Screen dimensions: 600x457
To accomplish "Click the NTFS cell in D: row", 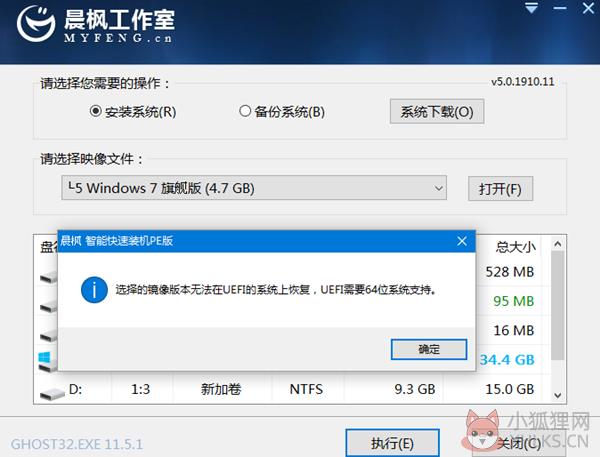I will click(306, 389).
